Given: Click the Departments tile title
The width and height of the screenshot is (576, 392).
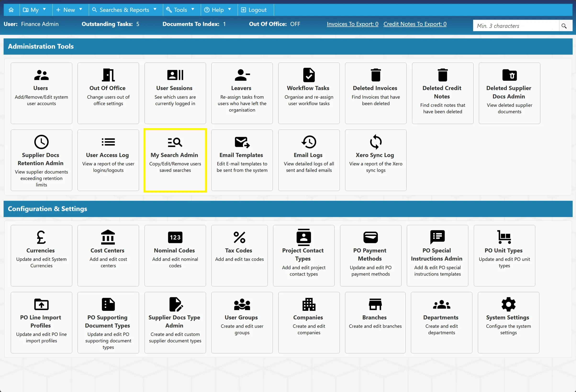Looking at the screenshot, I should pyautogui.click(x=441, y=317).
